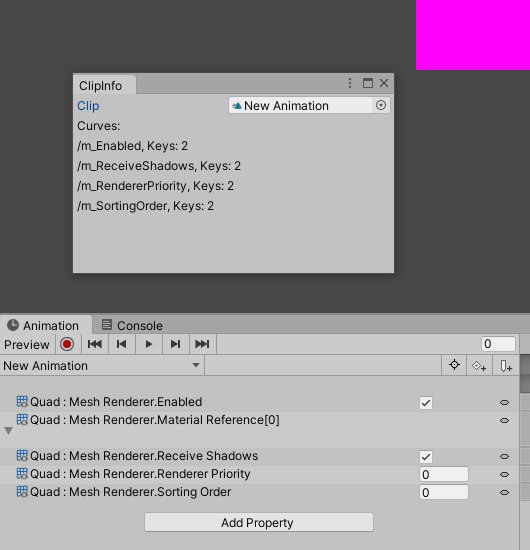Click the Mesh Renderer icon beside Material Reference[0]
Screen dimensions: 530x550
22,420
